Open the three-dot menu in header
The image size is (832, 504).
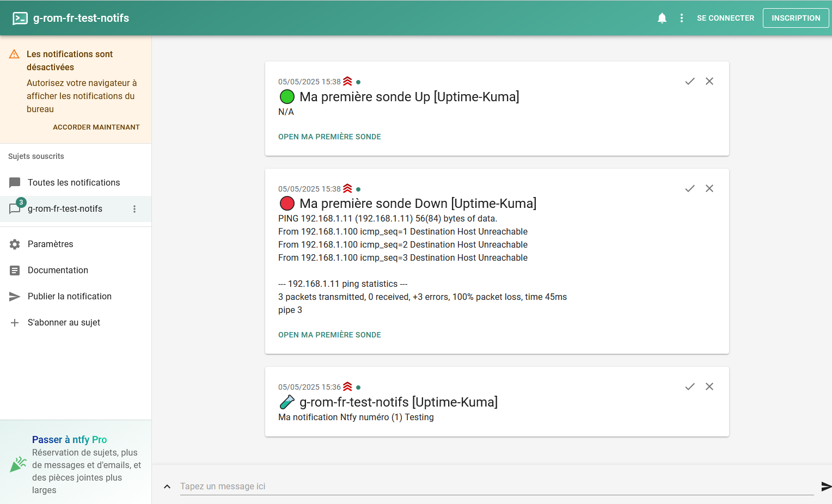pyautogui.click(x=682, y=18)
